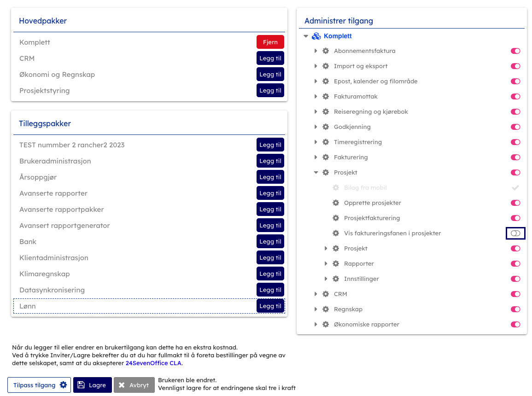Select the Innstillinger tree item
Image resolution: width=532 pixels, height=396 pixels.
click(x=361, y=279)
